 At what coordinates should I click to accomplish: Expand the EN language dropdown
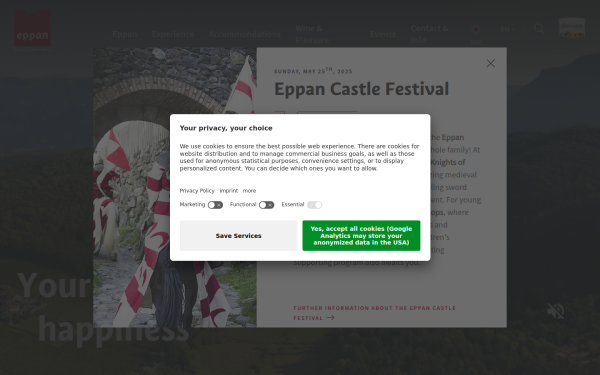507,29
